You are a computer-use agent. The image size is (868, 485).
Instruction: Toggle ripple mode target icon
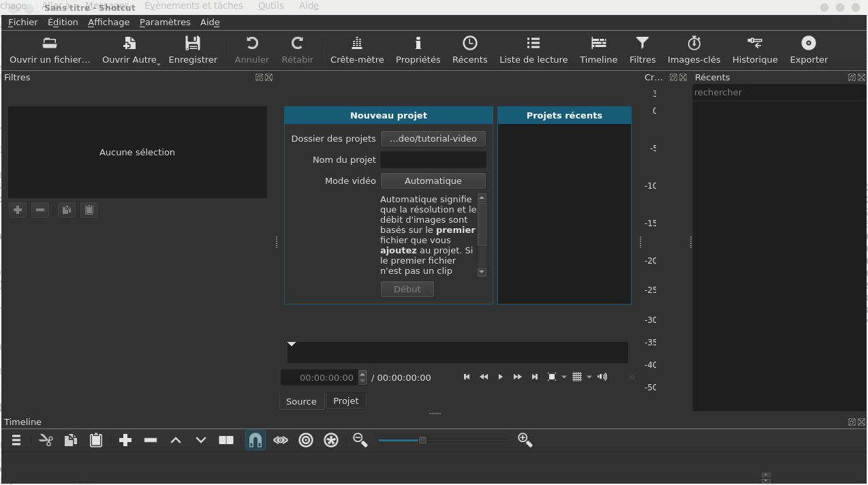coord(306,440)
